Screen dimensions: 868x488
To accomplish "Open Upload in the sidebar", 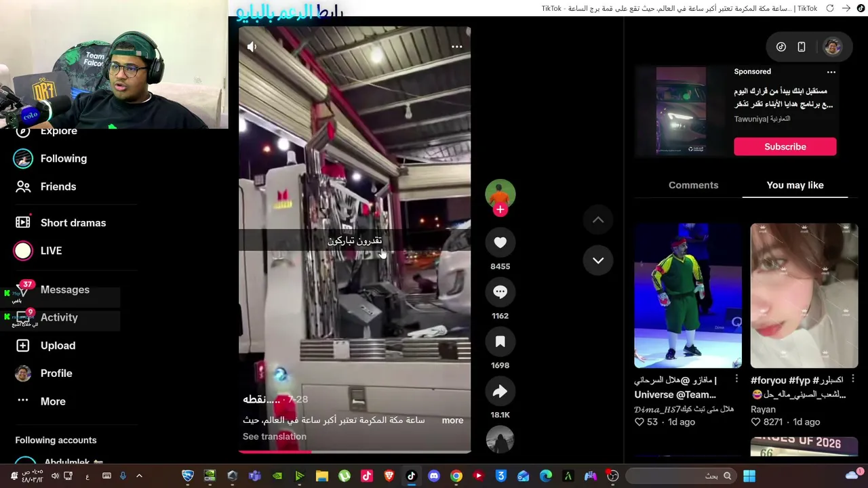I will [x=58, y=346].
